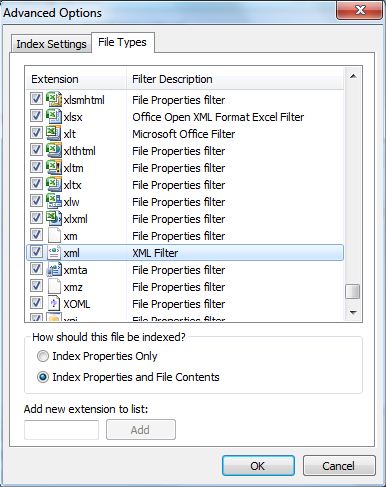Click the xltm macro template icon

click(53, 167)
